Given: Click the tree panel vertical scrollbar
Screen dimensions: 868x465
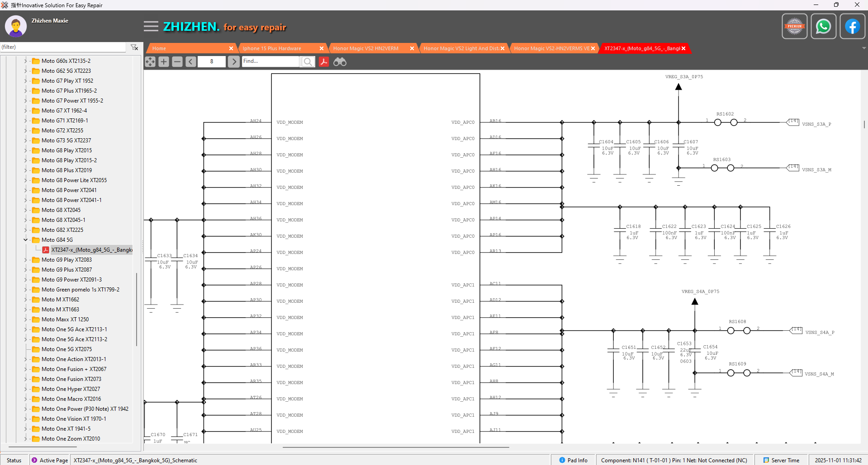Looking at the screenshot, I should point(137,310).
